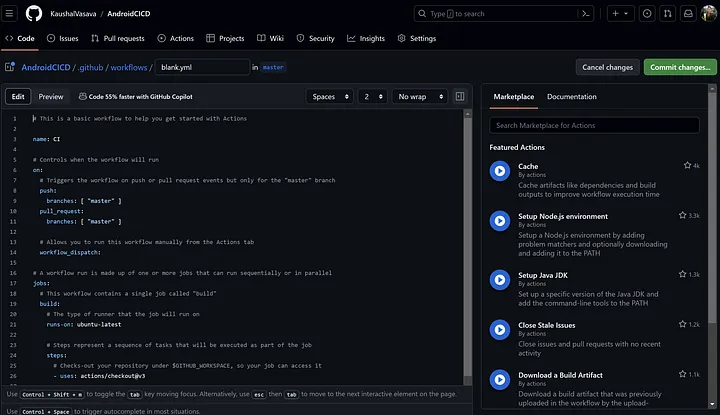Click the Copilot icon in editor toolbar
This screenshot has width=720, height=415.
[83, 96]
